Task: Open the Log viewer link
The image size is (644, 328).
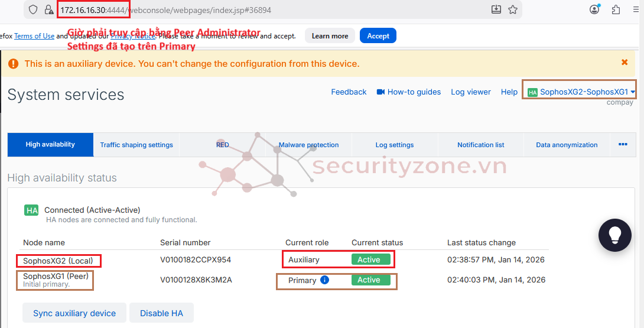Action: point(471,92)
